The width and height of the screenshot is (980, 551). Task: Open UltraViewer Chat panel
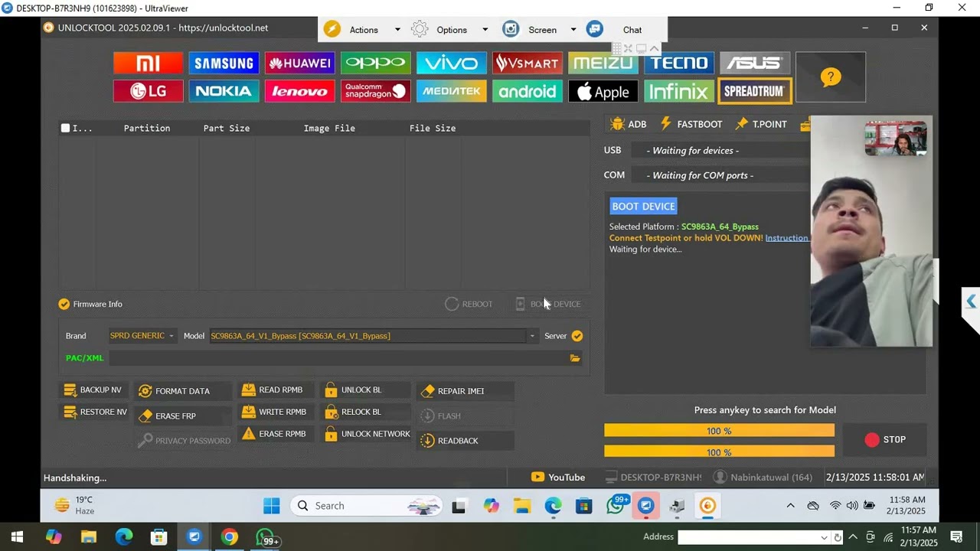tap(615, 30)
